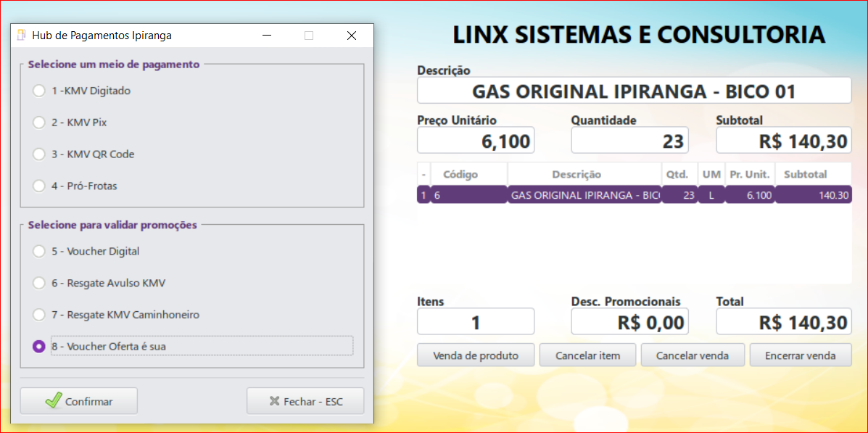Click the Cancelar item button
Viewport: 868px width, 433px height.
click(587, 355)
